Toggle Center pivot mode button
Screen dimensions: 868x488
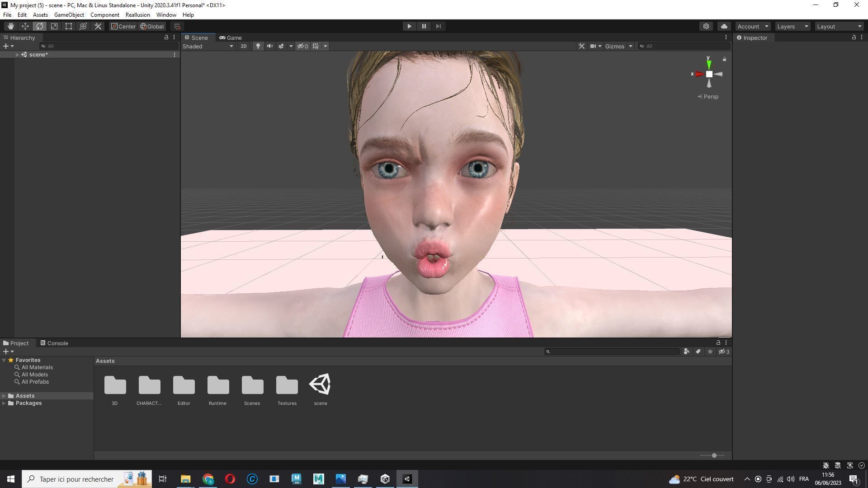(123, 26)
